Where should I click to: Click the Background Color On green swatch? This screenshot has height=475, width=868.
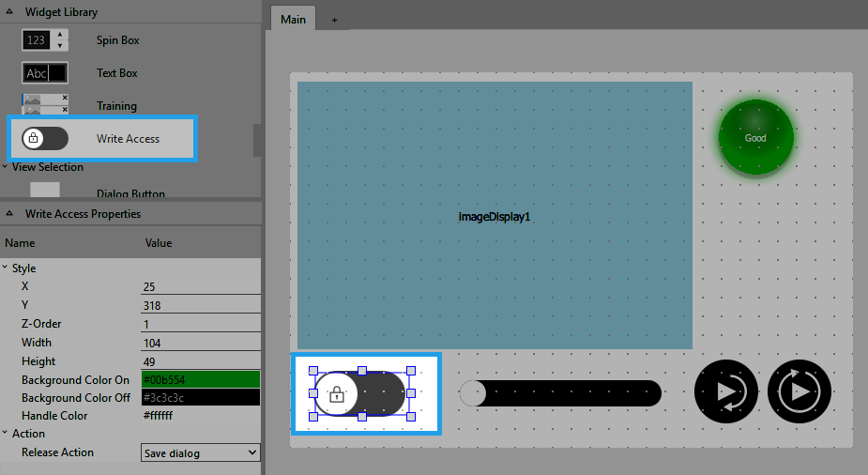[x=200, y=380]
